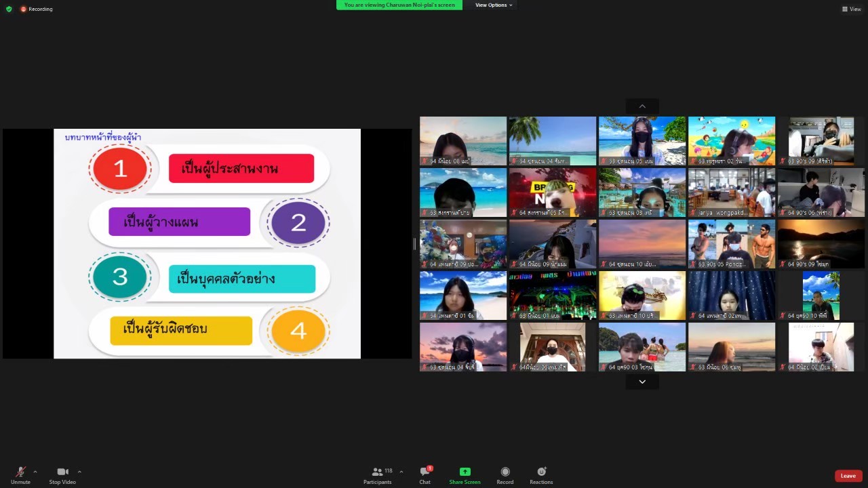
Task: Click the green Share Screen icon
Action: [x=465, y=472]
